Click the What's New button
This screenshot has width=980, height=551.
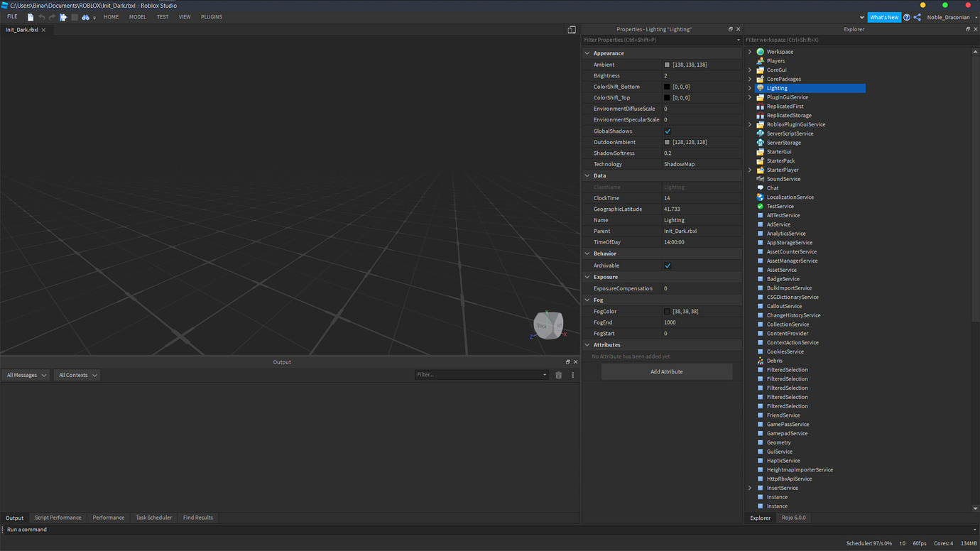pos(883,16)
